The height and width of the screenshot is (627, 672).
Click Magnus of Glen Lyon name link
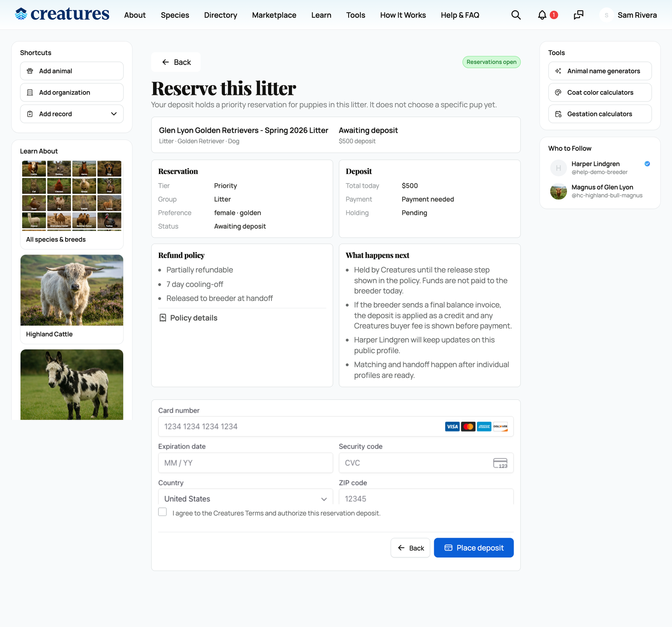click(x=602, y=187)
